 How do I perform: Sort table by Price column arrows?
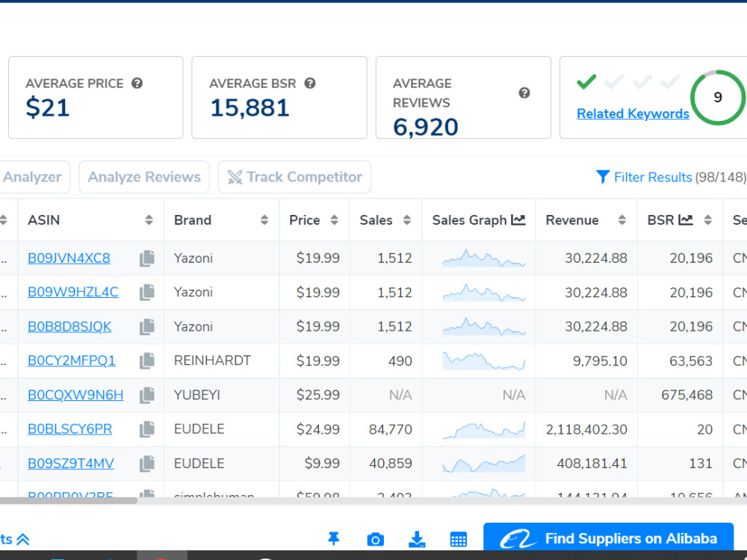(x=335, y=220)
